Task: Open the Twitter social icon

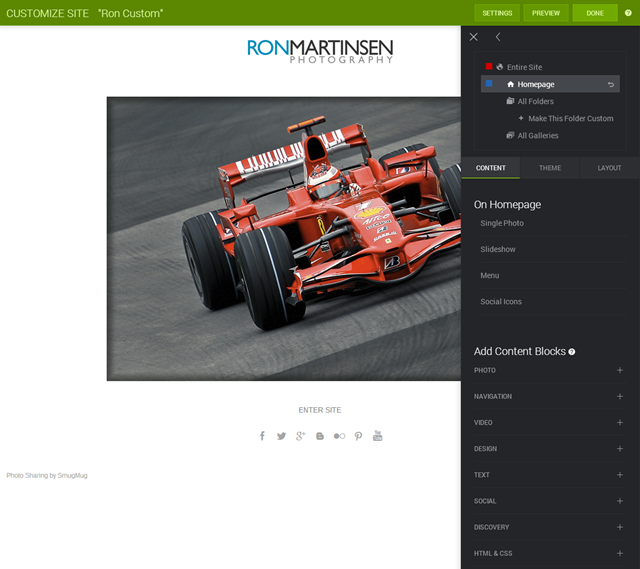Action: (281, 436)
